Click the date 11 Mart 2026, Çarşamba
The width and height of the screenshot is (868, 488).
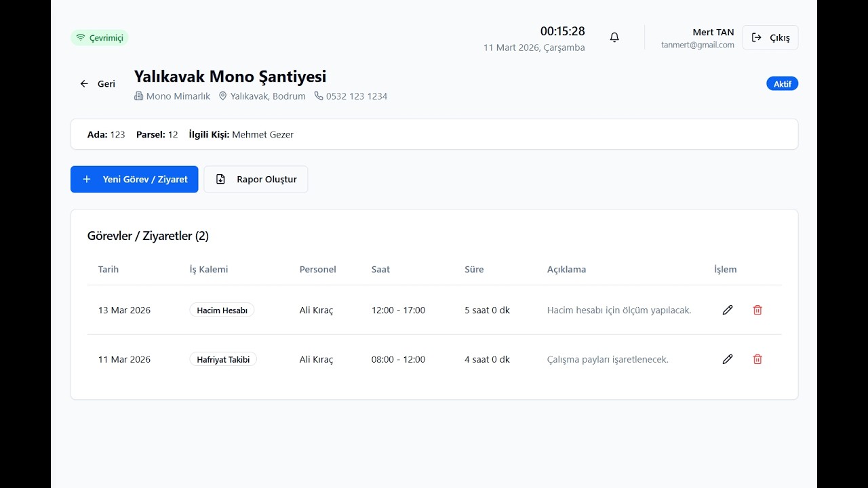[534, 47]
